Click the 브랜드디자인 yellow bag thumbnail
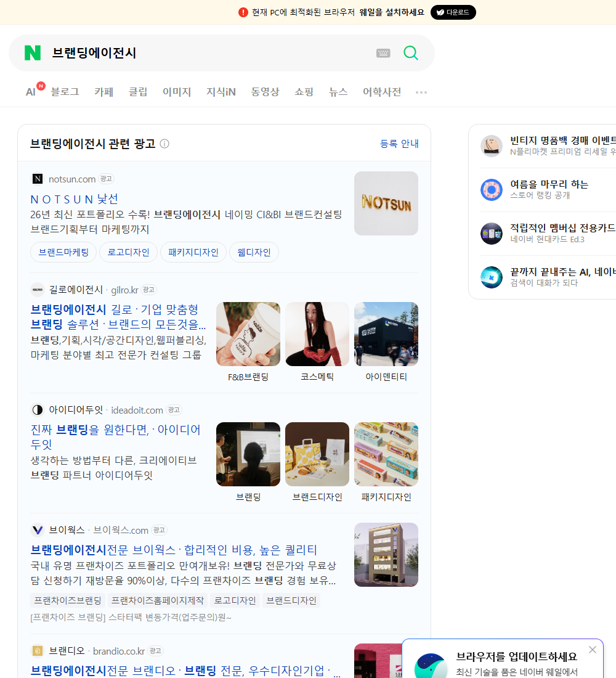 pyautogui.click(x=317, y=454)
